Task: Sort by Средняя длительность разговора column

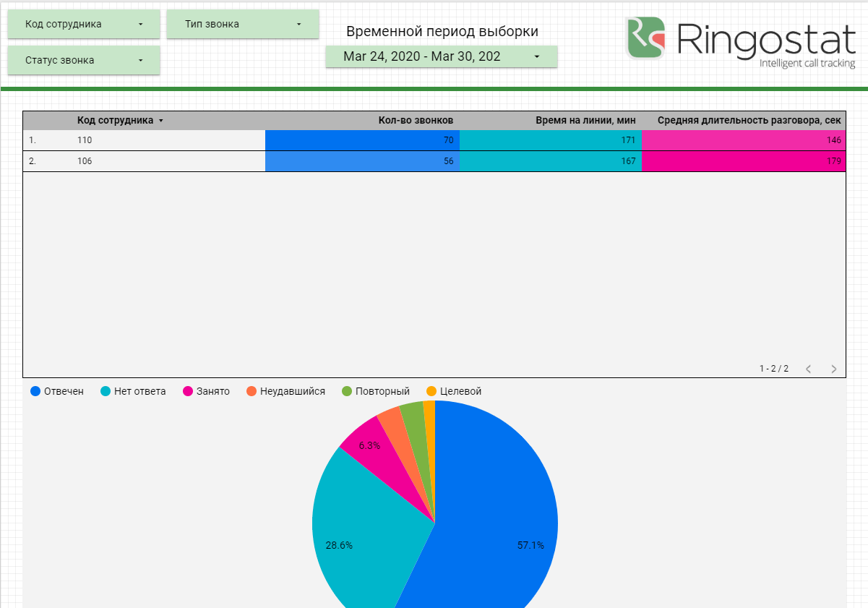Action: tap(749, 121)
